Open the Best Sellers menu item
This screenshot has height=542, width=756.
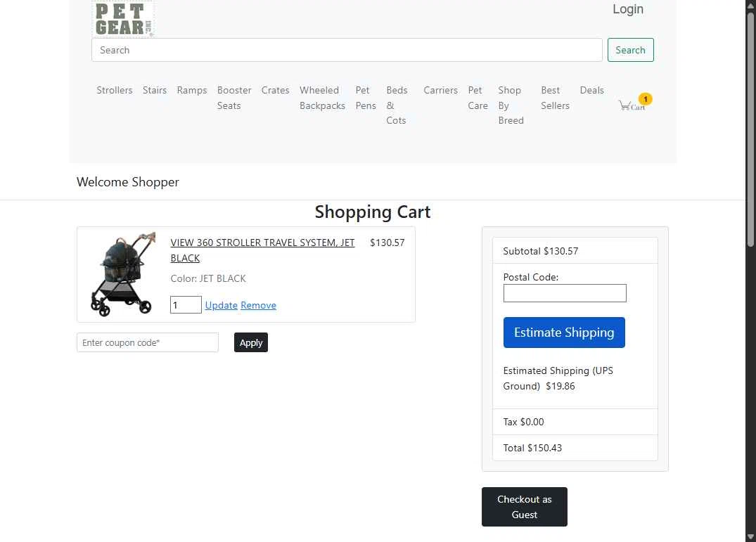pyautogui.click(x=555, y=98)
